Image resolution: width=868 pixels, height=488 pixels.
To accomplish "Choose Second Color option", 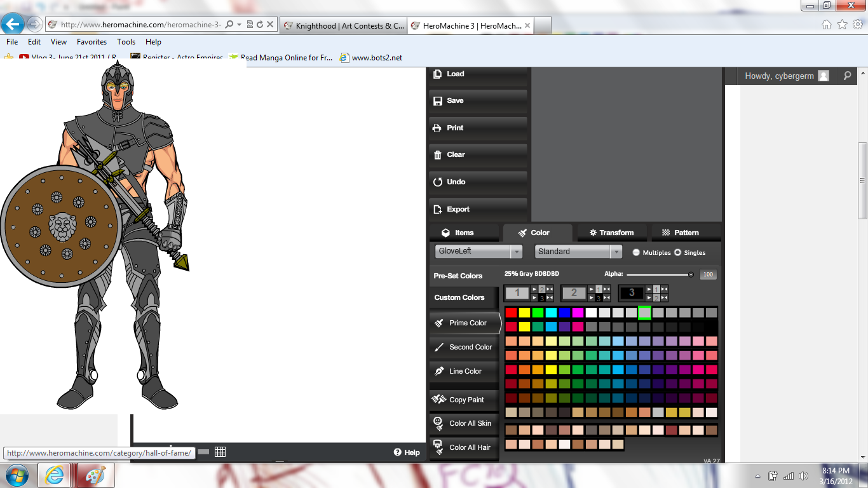I will pyautogui.click(x=470, y=347).
